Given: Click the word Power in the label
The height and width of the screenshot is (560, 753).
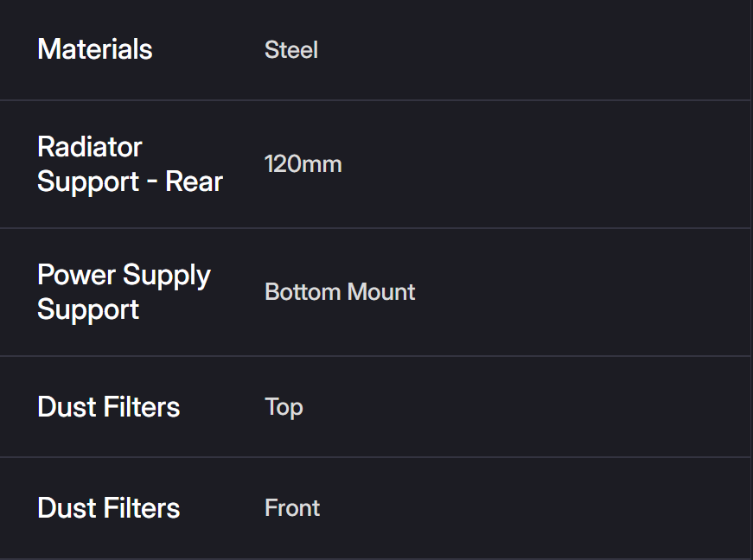Looking at the screenshot, I should tap(76, 275).
